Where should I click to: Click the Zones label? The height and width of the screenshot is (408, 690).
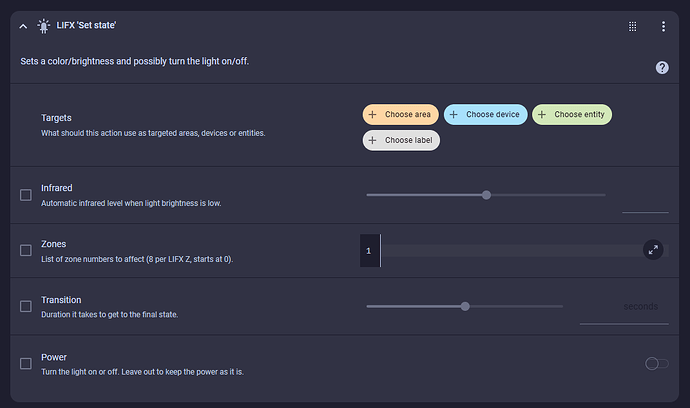tap(54, 244)
